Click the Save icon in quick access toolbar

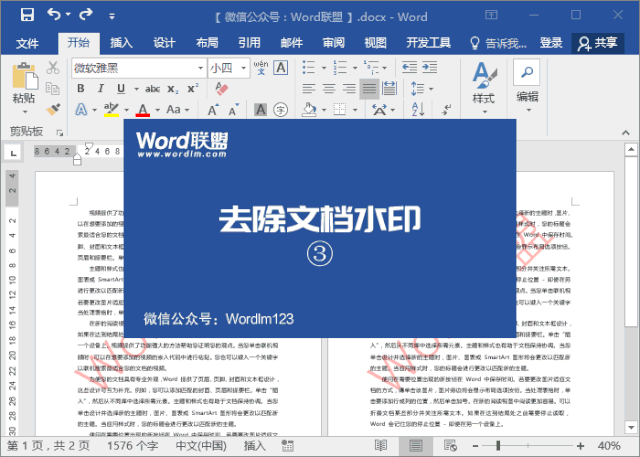27,15
